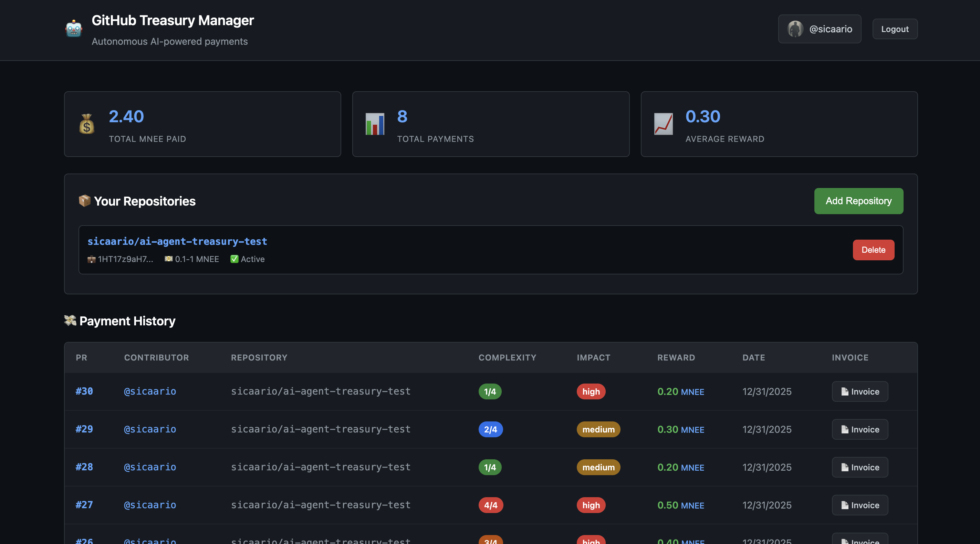Click the trend line chart icon
This screenshot has height=544, width=980.
(663, 124)
